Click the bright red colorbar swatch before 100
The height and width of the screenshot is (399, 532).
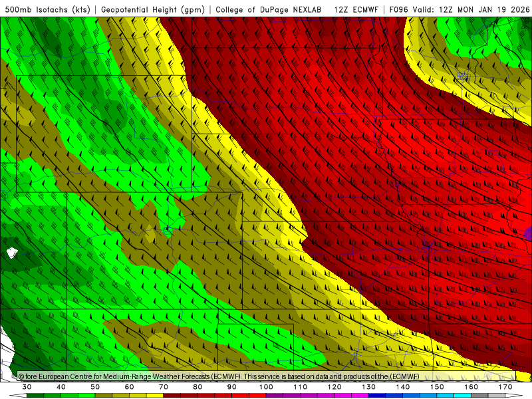point(257,396)
